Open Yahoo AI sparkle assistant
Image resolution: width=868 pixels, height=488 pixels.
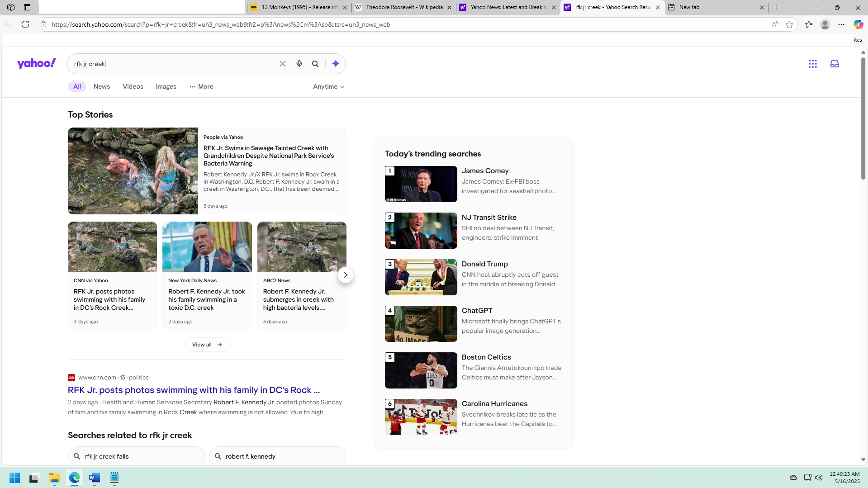pyautogui.click(x=336, y=64)
